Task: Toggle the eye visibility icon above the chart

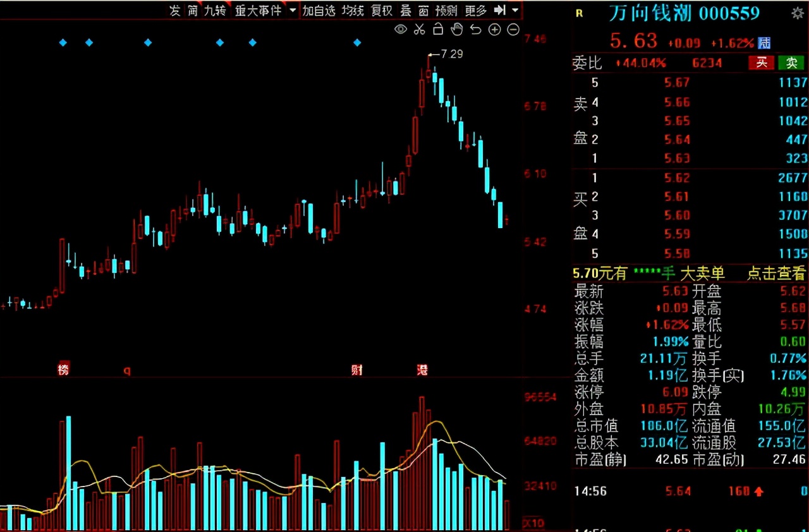Action: click(x=401, y=29)
